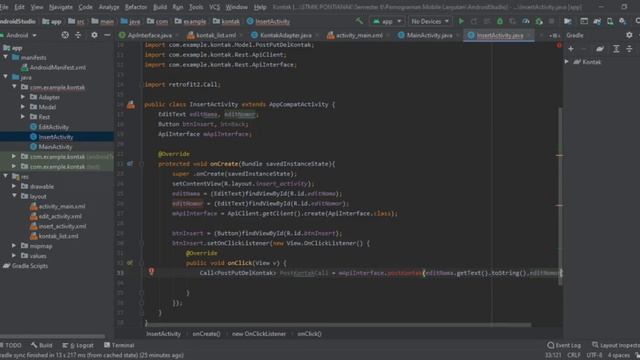Open the No Devices dropdown
Screen dimensions: 640x360
tap(430, 21)
